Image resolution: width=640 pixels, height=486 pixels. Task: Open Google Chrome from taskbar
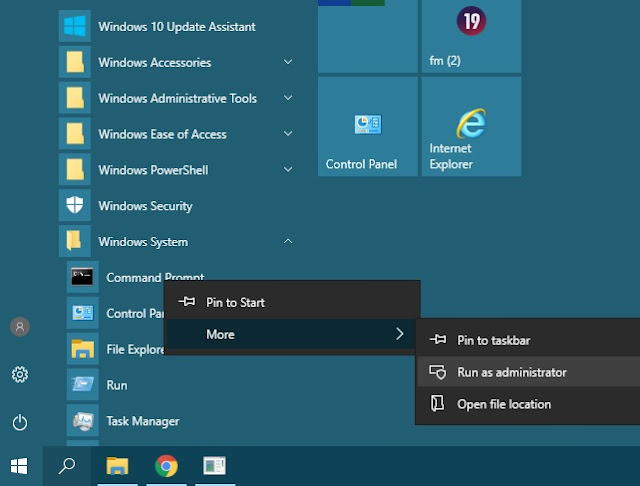tap(166, 466)
